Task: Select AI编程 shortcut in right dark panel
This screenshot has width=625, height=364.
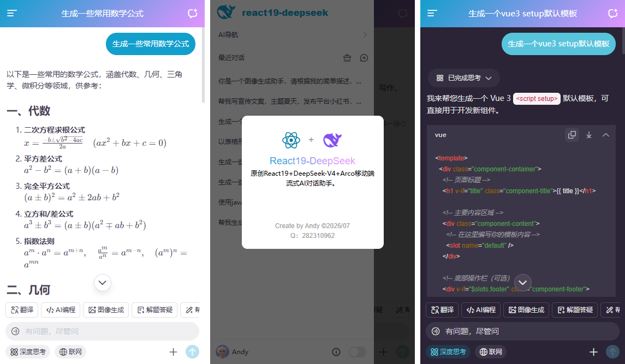Action: [481, 310]
